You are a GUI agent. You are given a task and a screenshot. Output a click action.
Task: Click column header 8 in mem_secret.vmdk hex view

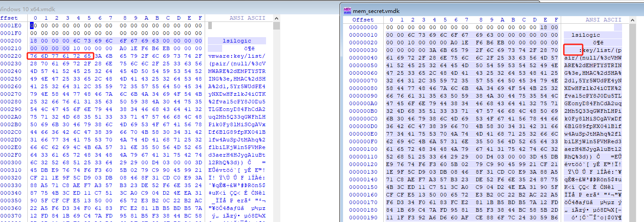[481, 20]
